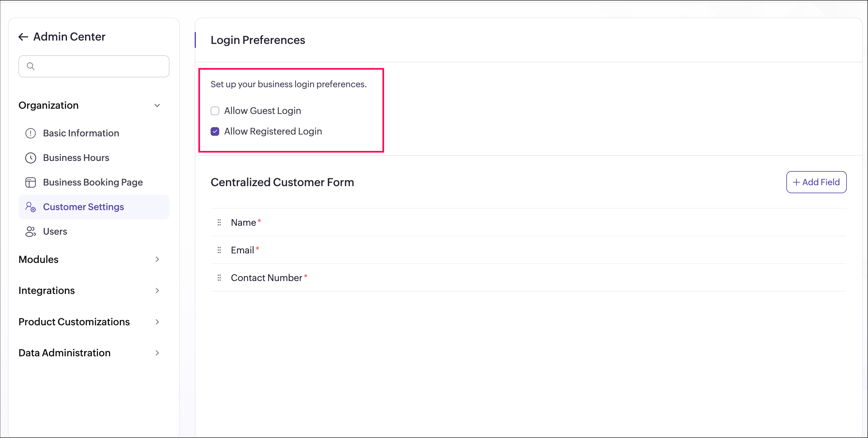Screen dimensions: 868x438
Task: Click the Business Hours clock icon
Action: point(31,158)
